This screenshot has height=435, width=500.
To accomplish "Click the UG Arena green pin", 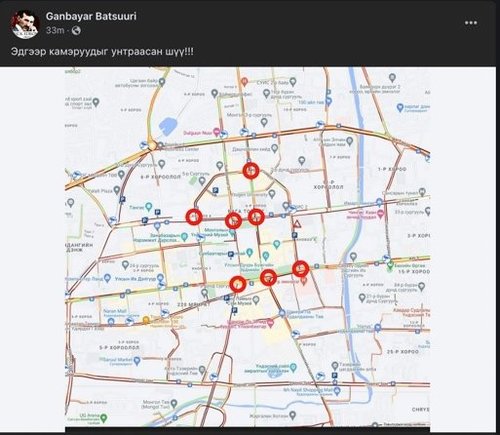I will [x=104, y=417].
